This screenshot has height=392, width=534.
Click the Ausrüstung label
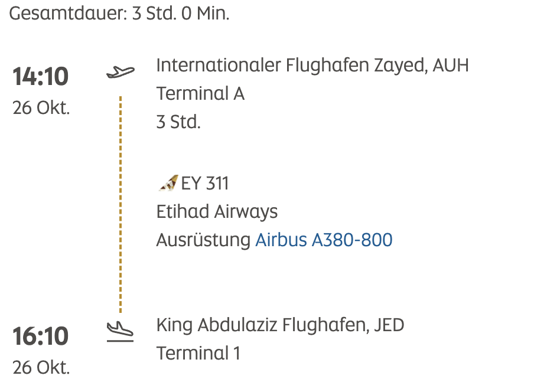(x=203, y=240)
